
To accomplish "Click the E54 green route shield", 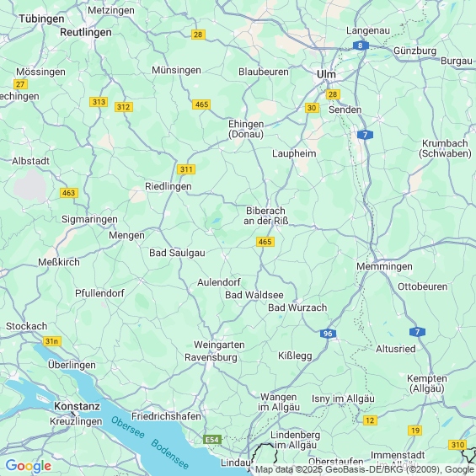I will click(x=212, y=439).
